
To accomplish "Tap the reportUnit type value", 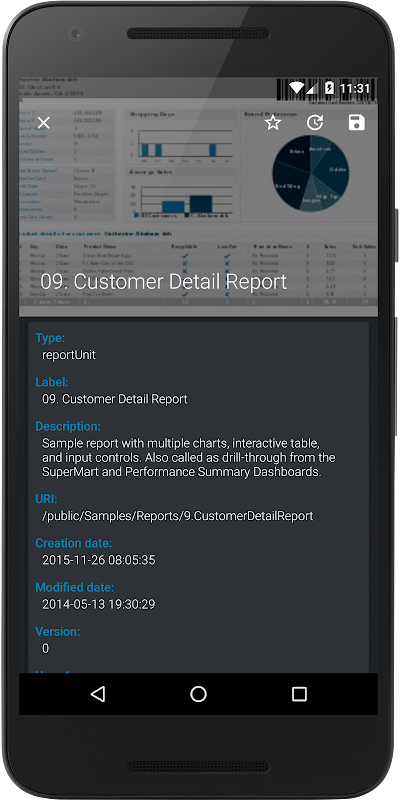I will click(x=69, y=355).
